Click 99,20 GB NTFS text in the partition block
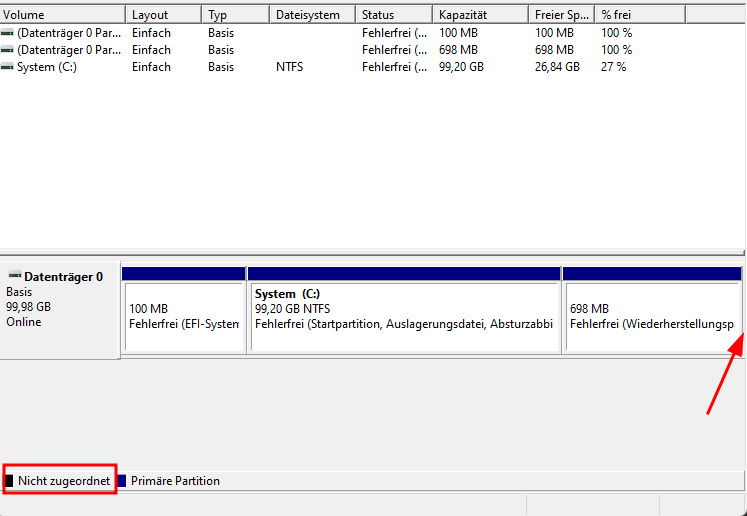 [x=293, y=309]
